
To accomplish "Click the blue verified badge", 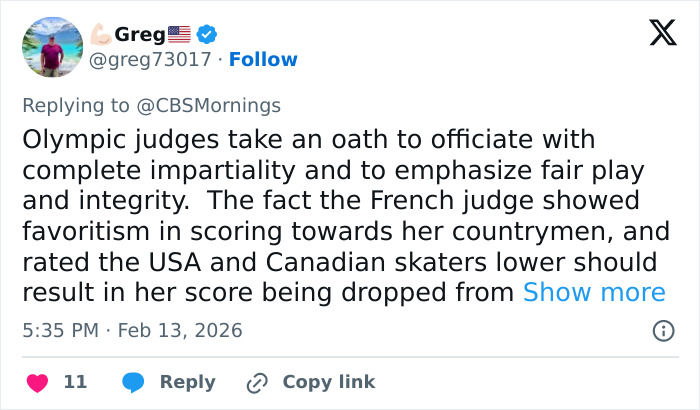I will (208, 35).
